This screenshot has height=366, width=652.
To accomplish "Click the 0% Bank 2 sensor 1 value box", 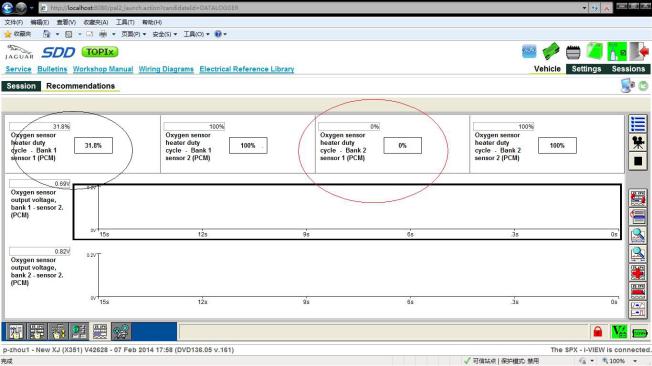I will 403,146.
